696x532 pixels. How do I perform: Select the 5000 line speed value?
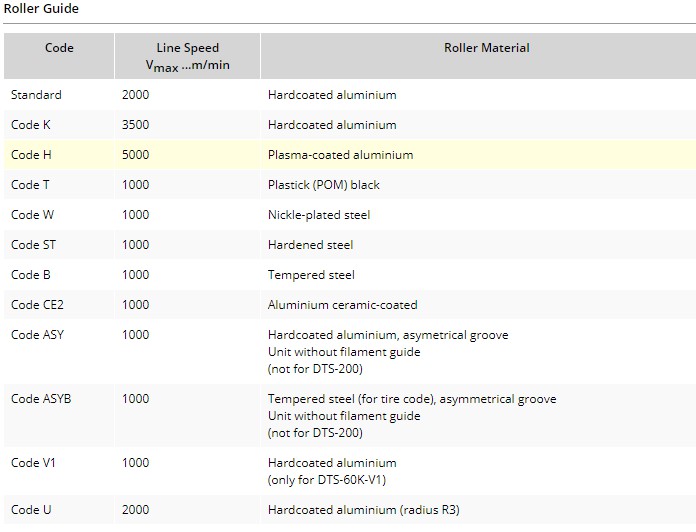[136, 155]
